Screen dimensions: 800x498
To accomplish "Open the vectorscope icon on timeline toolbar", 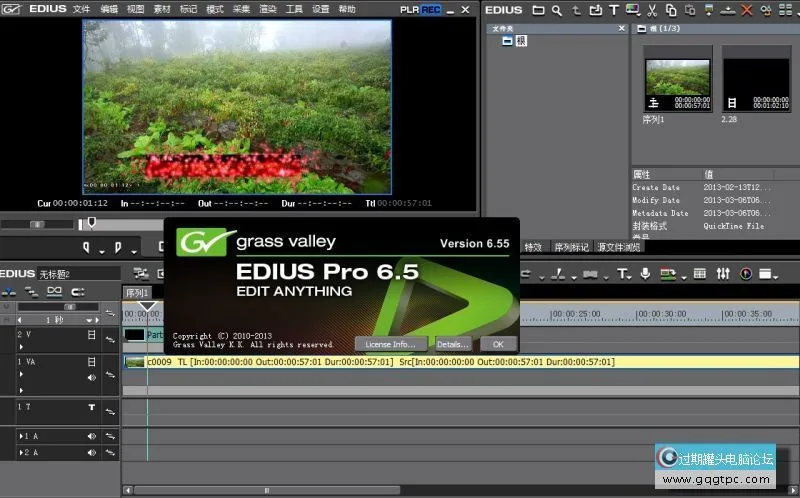I will coord(745,273).
